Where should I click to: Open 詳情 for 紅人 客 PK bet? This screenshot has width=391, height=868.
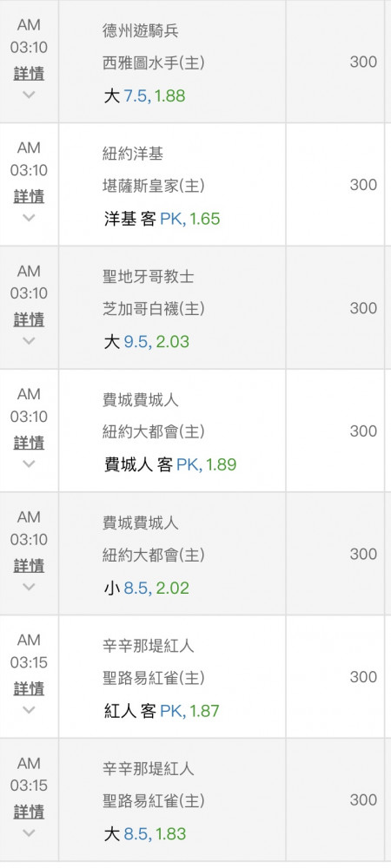(x=29, y=688)
